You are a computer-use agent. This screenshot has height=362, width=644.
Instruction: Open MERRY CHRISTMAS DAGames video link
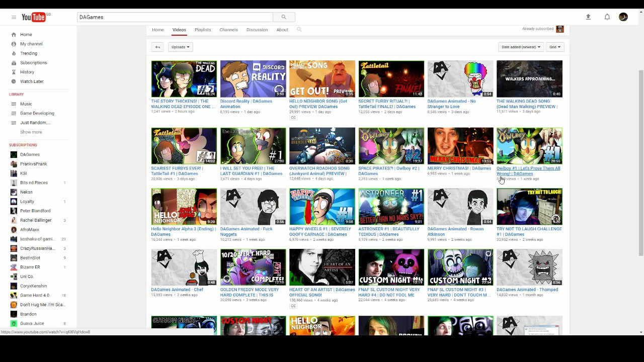click(459, 168)
